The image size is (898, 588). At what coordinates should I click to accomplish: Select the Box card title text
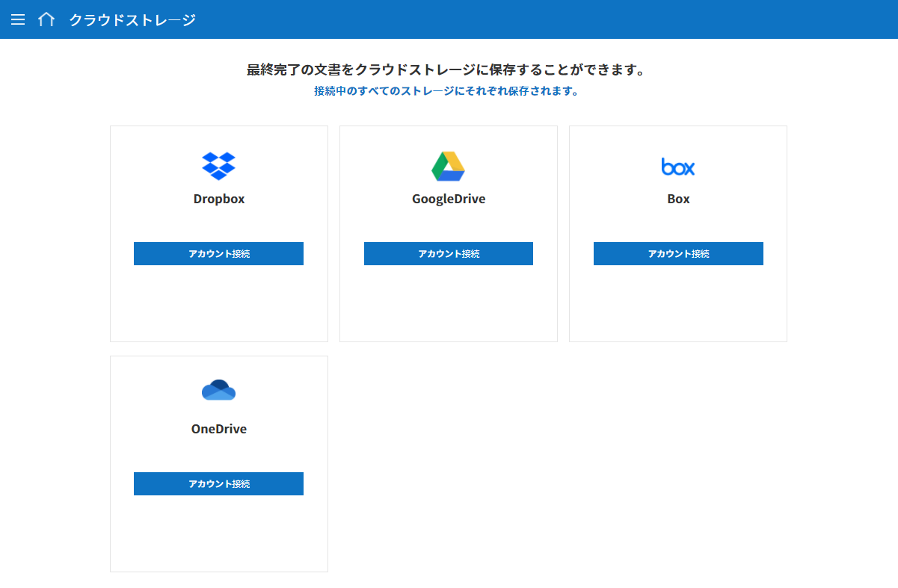pyautogui.click(x=678, y=199)
